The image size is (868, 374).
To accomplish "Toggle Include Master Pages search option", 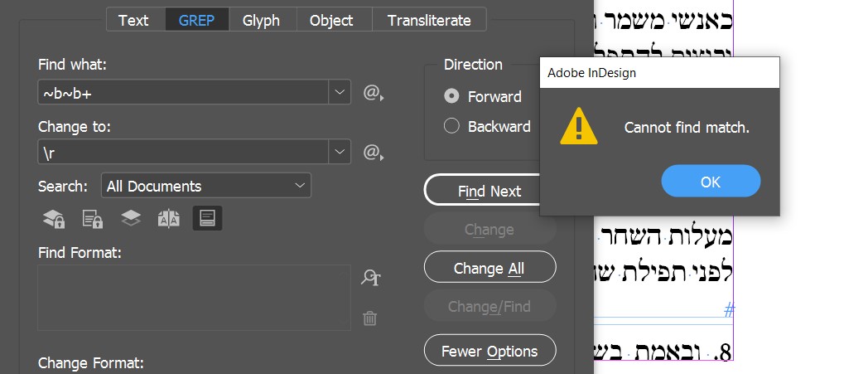I will point(169,218).
